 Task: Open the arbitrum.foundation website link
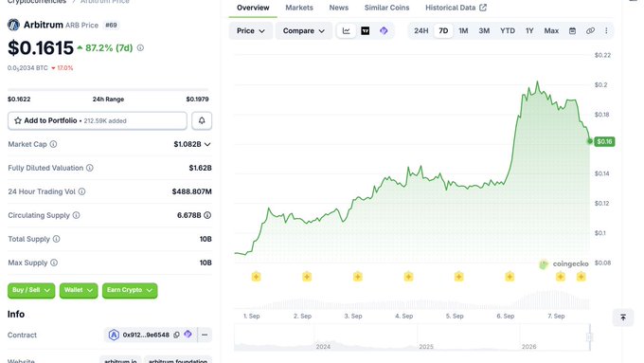click(x=178, y=360)
